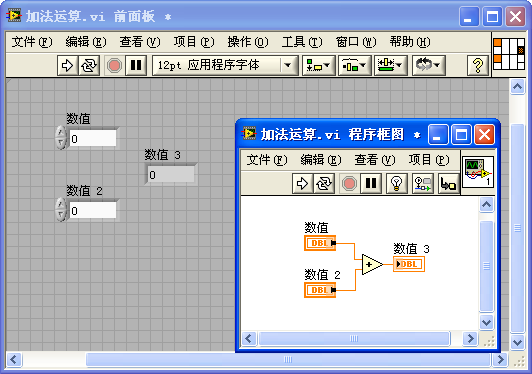Click the 数值 numeric input field
The image size is (532, 374).
coord(93,138)
